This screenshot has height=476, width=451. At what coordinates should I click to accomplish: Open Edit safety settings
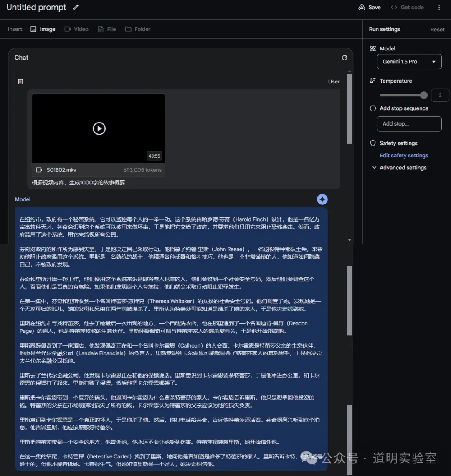pyautogui.click(x=403, y=155)
